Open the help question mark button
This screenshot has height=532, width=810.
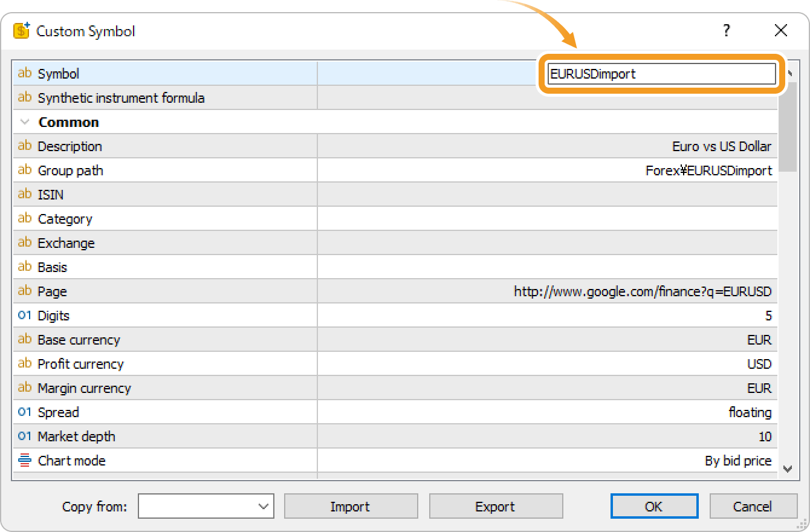tap(727, 31)
